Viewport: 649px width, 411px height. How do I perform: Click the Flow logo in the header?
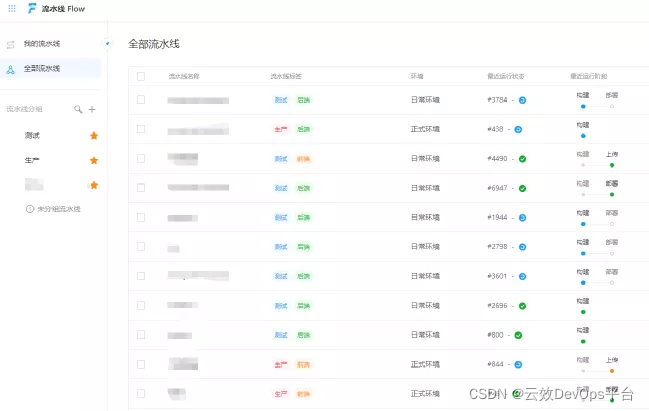point(32,8)
